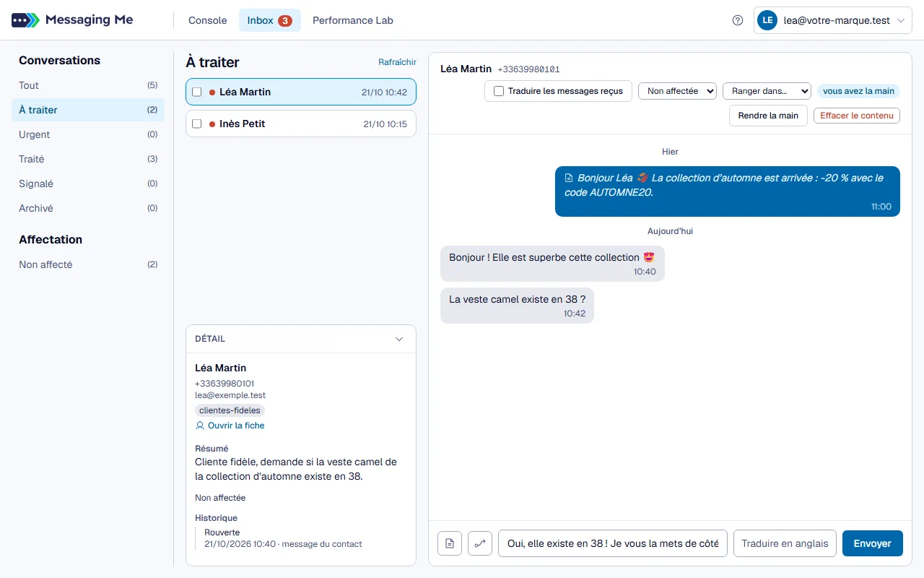
Task: Switch to the Performance Lab tab
Action: point(353,20)
